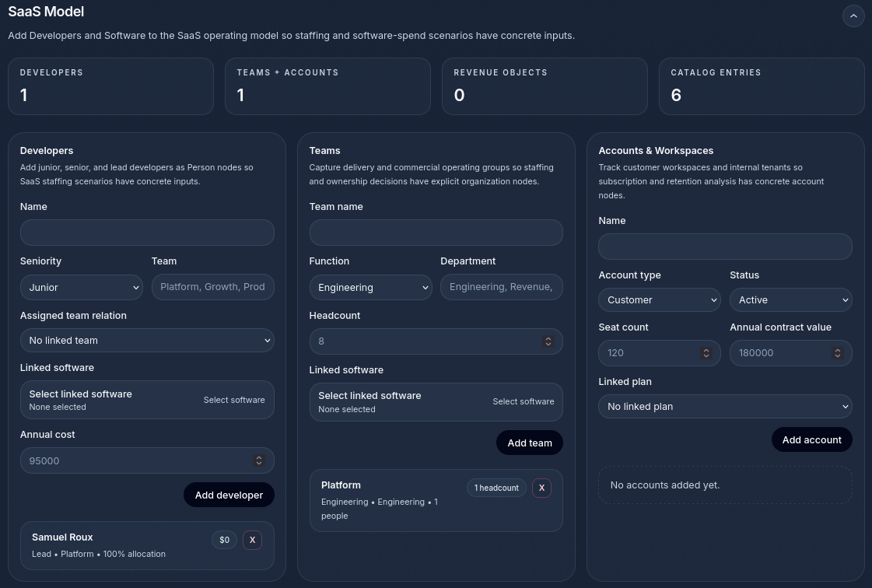Screen dimensions: 872x588
Task: Click the Annual contract value stepper control
Action: (x=837, y=352)
